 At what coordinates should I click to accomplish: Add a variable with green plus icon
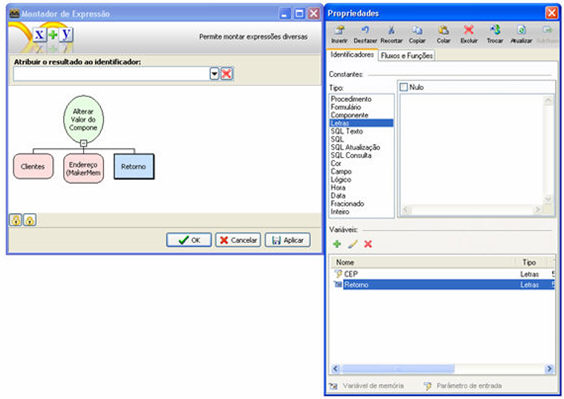(x=337, y=244)
